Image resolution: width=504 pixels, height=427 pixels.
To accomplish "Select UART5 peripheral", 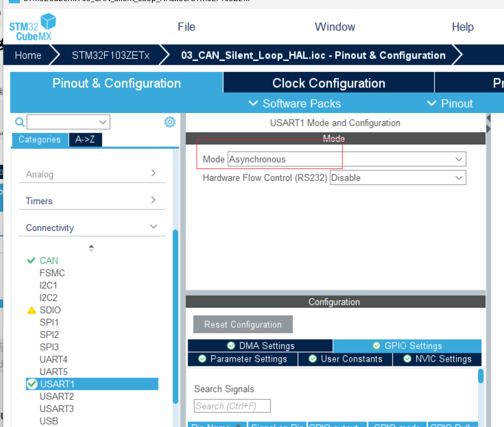I will tap(53, 372).
